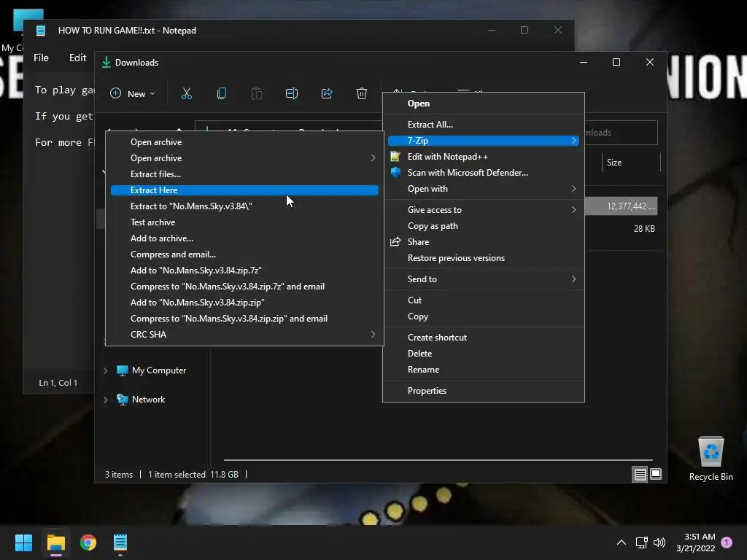The height and width of the screenshot is (560, 747).
Task: Select My Computer in navigation pane
Action: pos(152,370)
